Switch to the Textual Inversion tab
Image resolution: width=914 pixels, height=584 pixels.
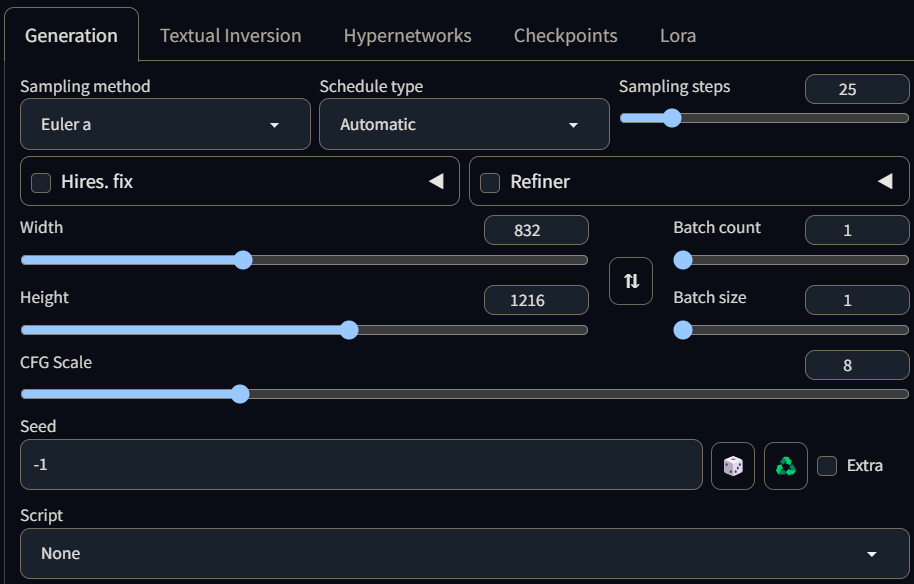230,35
